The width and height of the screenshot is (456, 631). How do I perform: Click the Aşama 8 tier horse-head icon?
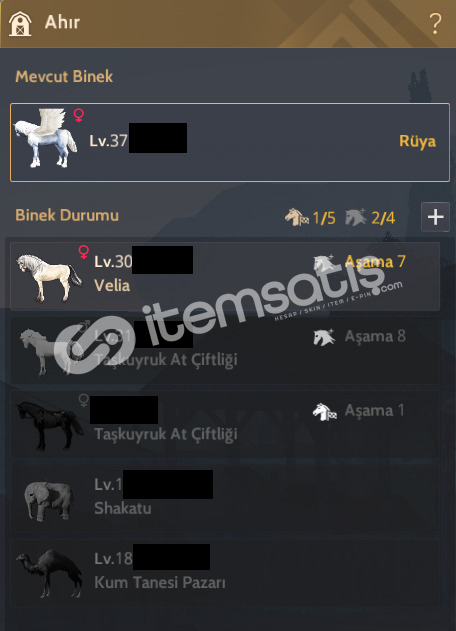tap(324, 337)
